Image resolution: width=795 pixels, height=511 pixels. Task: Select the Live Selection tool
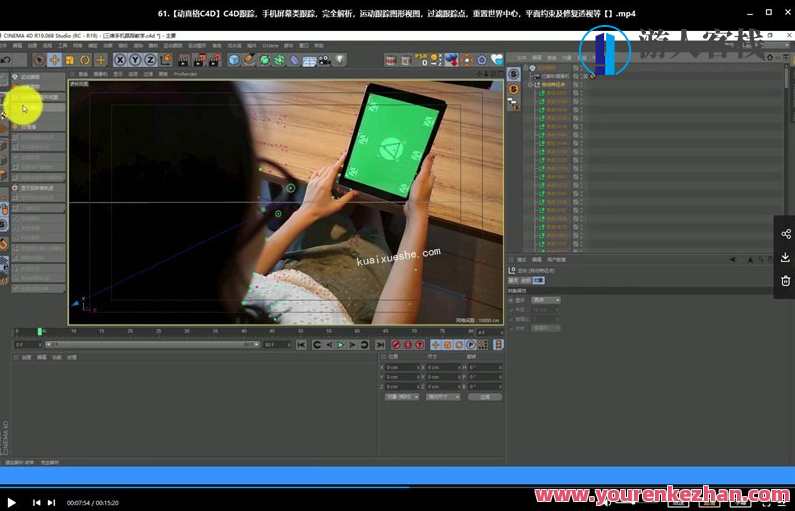point(39,60)
